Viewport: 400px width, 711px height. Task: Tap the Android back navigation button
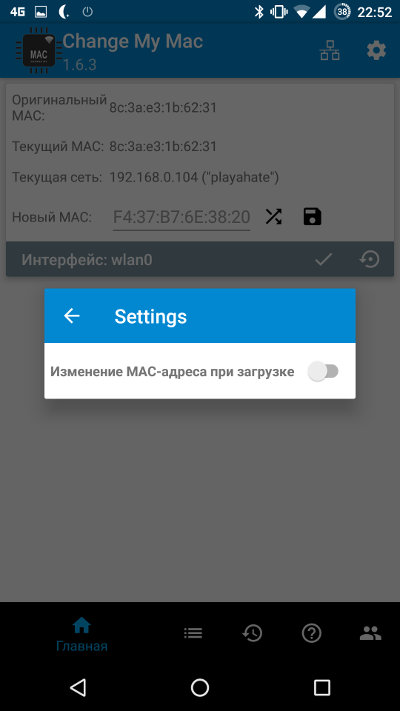tap(78, 687)
